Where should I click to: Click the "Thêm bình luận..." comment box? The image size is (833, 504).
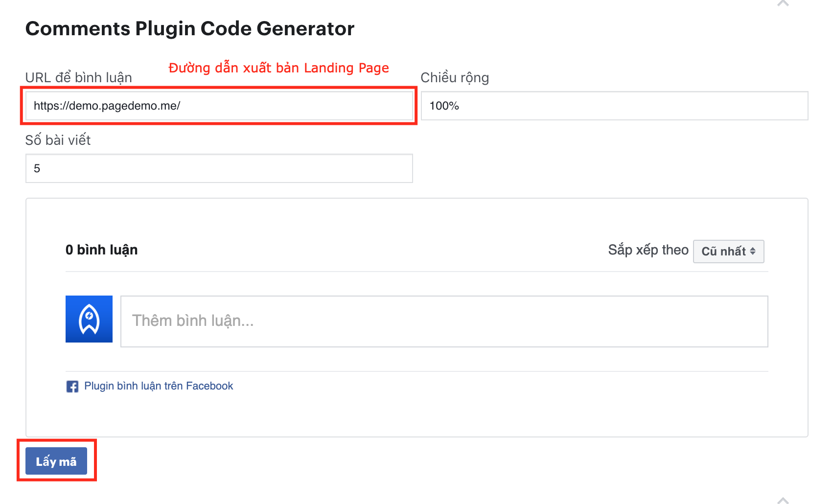(444, 321)
